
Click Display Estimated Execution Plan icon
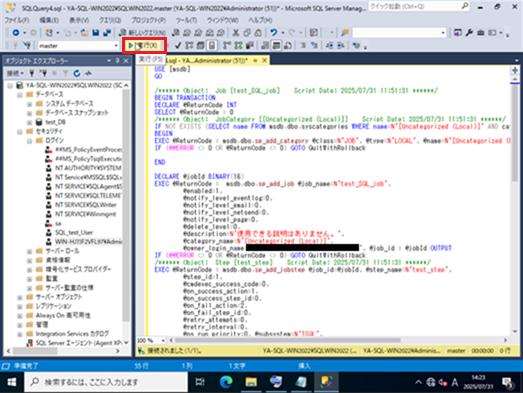tap(189, 45)
